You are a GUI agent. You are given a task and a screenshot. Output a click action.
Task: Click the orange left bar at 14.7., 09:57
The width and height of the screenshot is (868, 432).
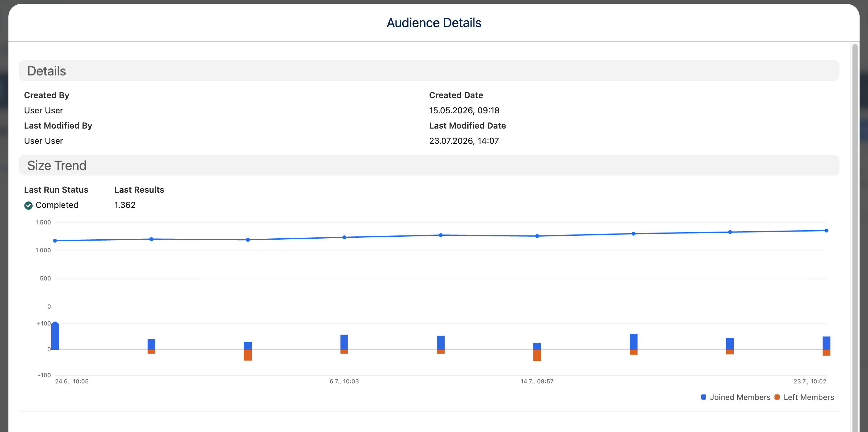click(x=537, y=355)
